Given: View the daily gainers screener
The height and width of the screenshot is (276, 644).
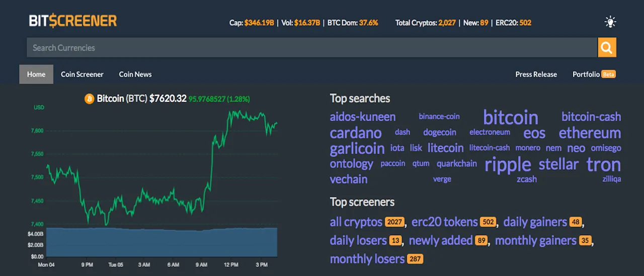Looking at the screenshot, I should click(535, 222).
